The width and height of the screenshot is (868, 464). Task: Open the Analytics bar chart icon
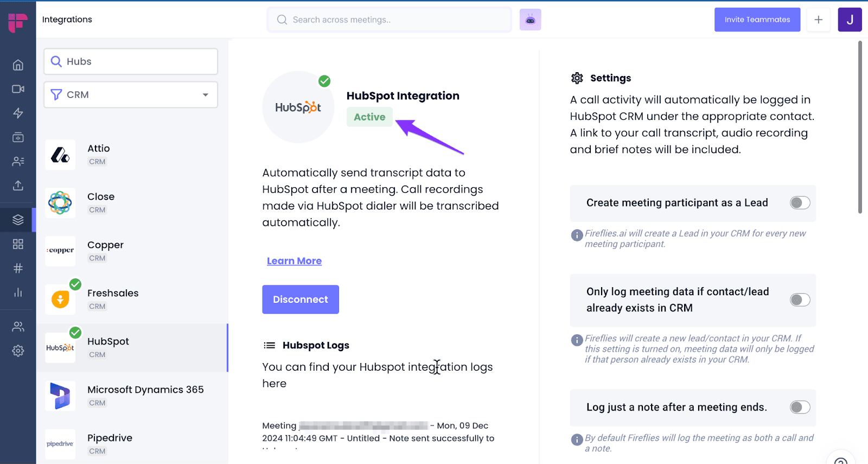[18, 293]
